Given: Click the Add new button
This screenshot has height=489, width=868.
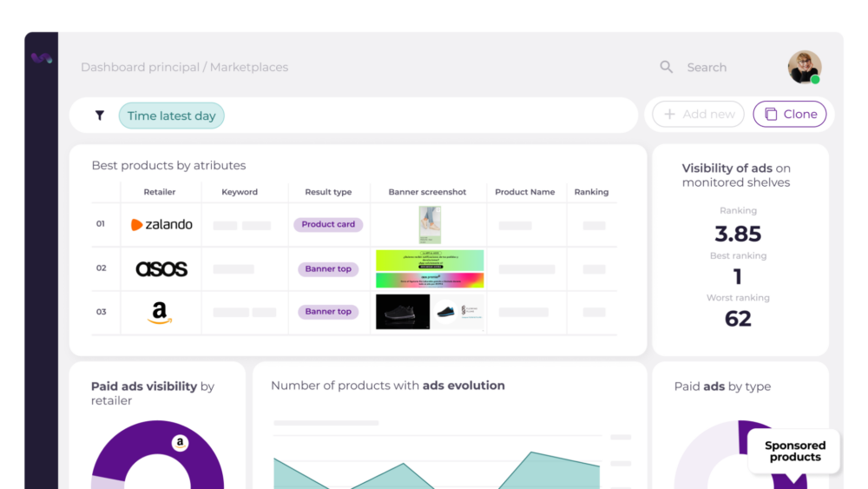Looking at the screenshot, I should [698, 114].
